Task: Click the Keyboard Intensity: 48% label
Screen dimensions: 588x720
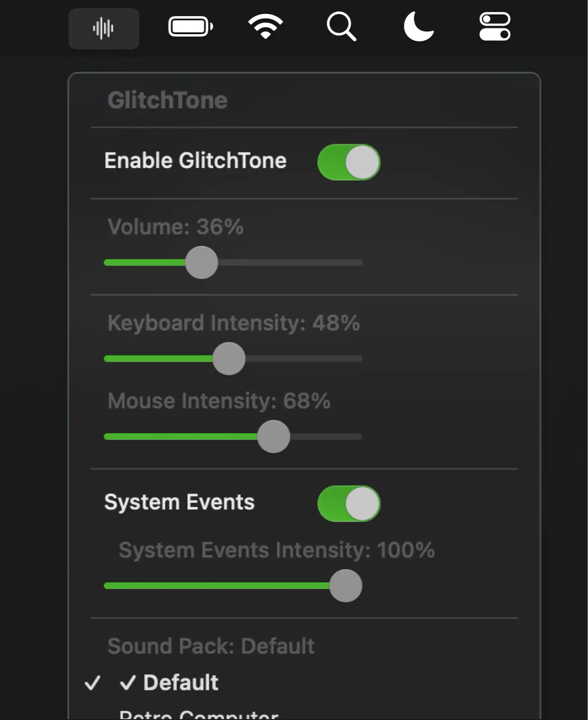Action: point(234,322)
